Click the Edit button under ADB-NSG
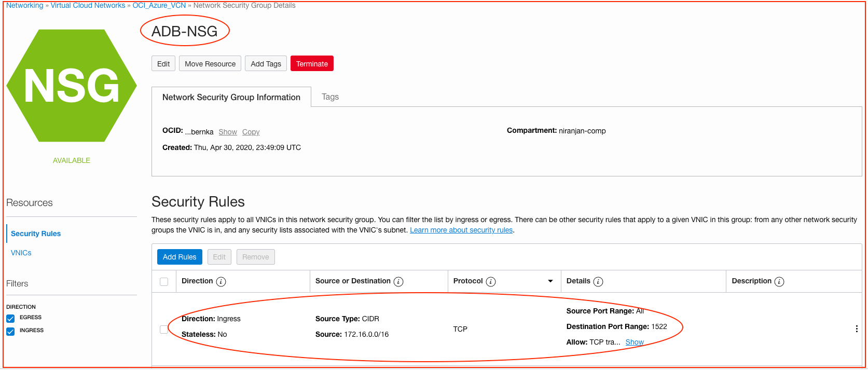The height and width of the screenshot is (370, 868). coord(163,64)
